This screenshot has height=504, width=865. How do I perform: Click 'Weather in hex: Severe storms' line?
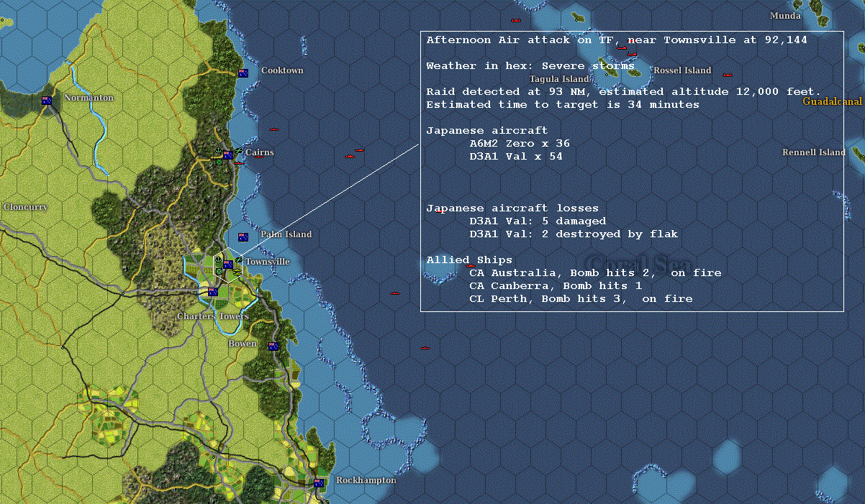530,66
